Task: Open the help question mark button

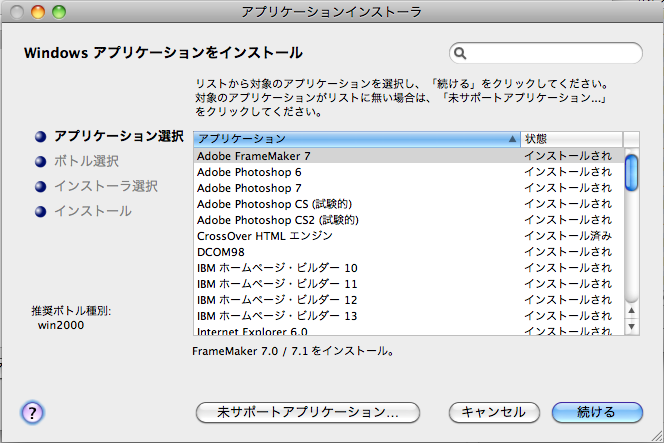Action: click(x=32, y=412)
